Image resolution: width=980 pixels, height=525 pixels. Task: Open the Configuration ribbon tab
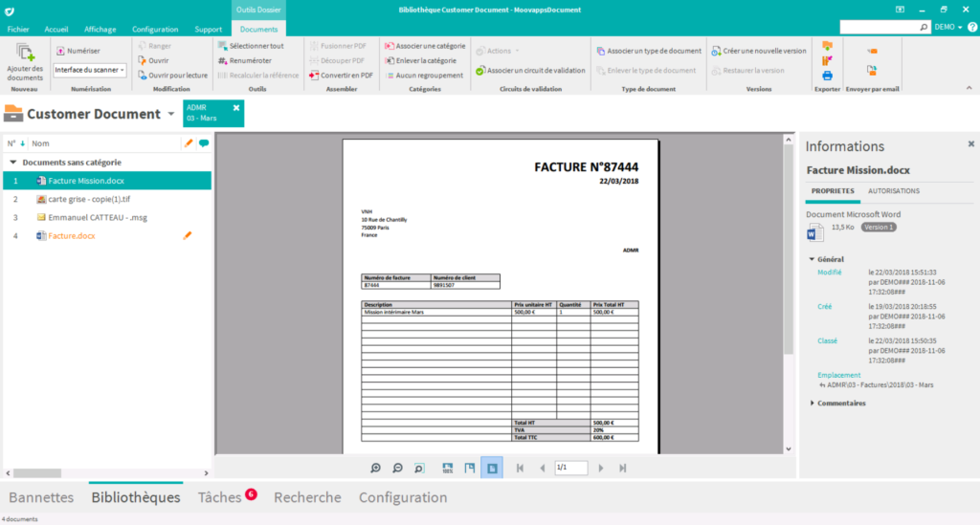click(155, 30)
